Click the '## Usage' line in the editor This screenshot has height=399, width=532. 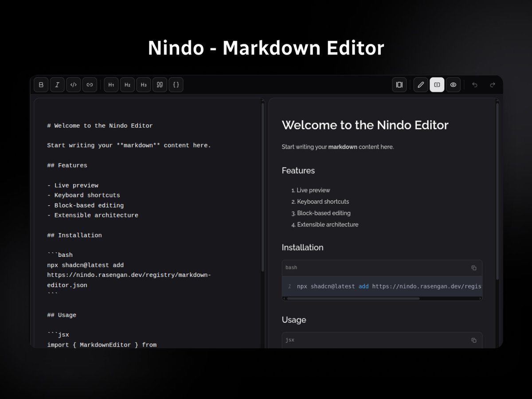click(62, 315)
